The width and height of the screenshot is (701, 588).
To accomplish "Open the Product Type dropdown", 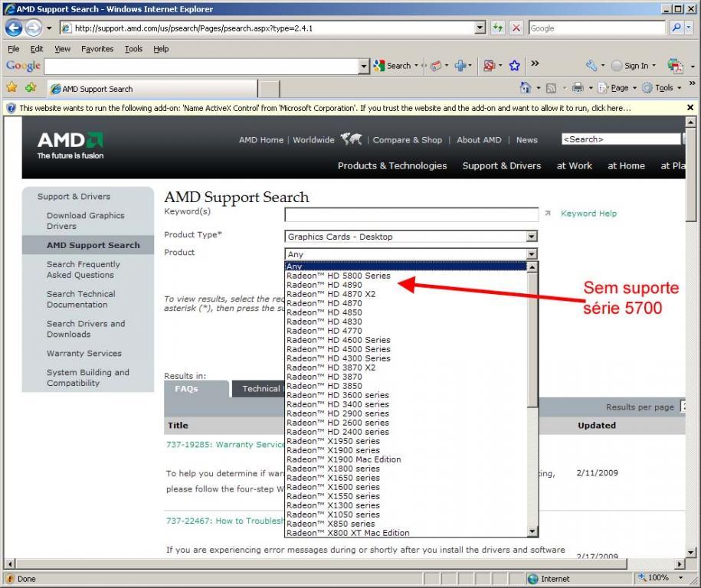I will 532,237.
